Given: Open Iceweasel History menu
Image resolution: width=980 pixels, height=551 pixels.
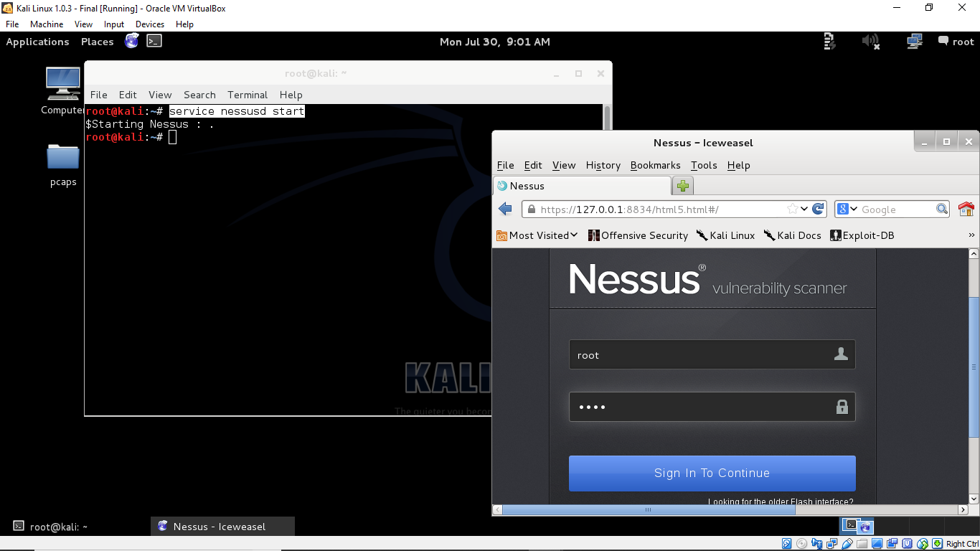Looking at the screenshot, I should coord(603,165).
